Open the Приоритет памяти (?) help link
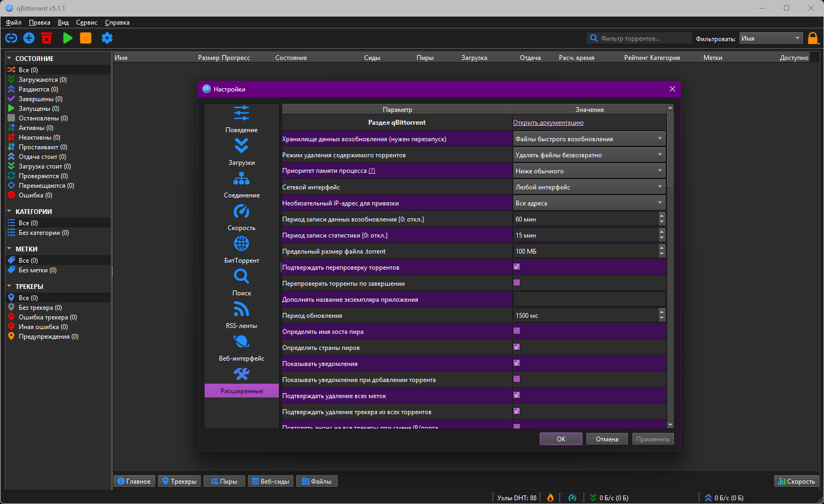 pyautogui.click(x=372, y=171)
